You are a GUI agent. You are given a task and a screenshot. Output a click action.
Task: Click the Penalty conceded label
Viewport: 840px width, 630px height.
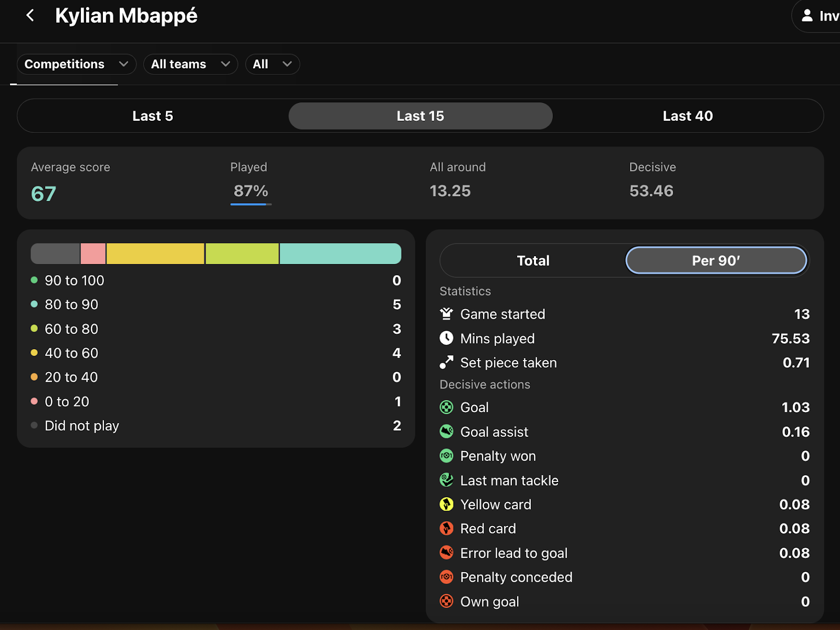517,577
